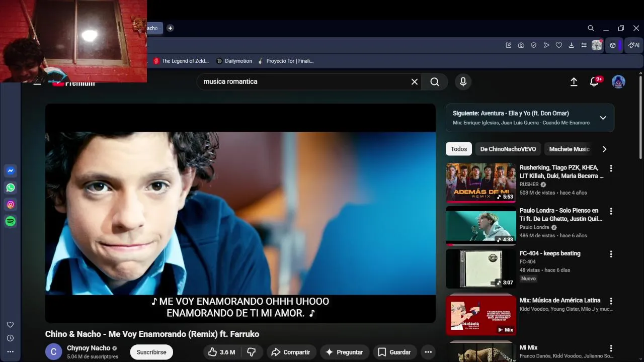Open privacy protection shield icon
This screenshot has height=362, width=644.
[x=534, y=45]
